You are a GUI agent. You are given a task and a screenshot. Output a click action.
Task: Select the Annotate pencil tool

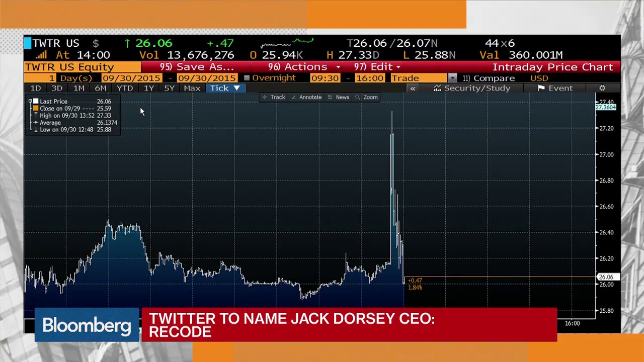306,97
